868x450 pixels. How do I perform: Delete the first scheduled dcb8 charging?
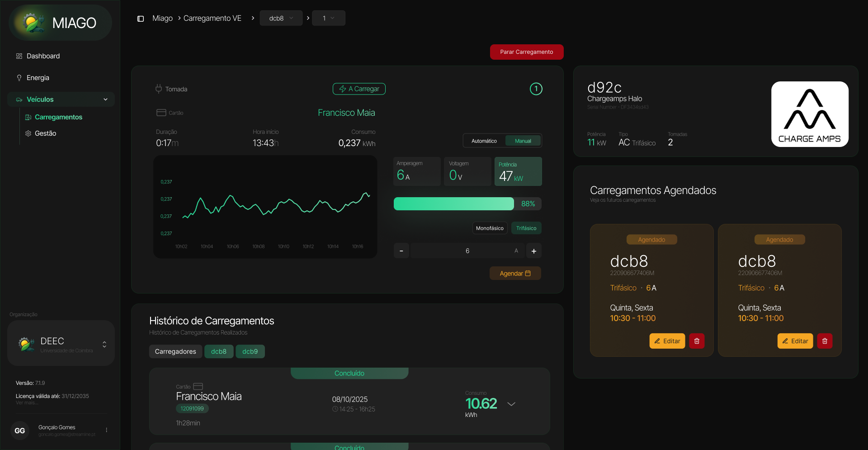(697, 341)
